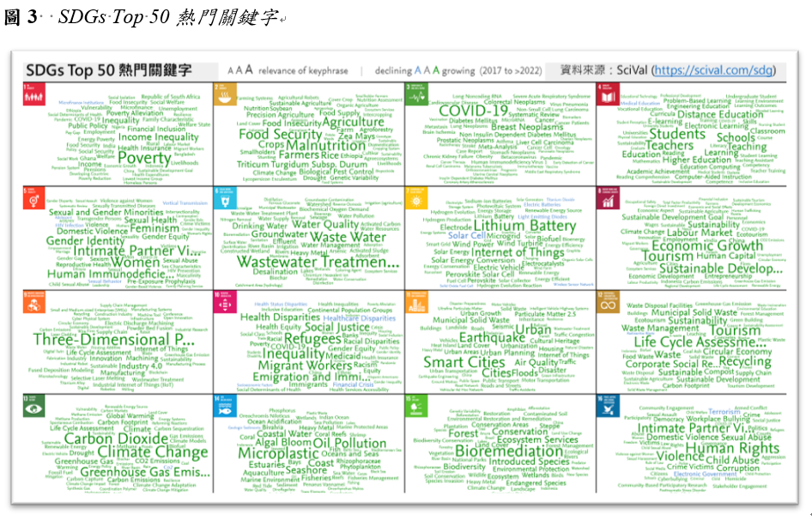Click the keyword 'Breast Neoplasms'
Image resolution: width=812 pixels, height=520 pixels.
coord(527,127)
